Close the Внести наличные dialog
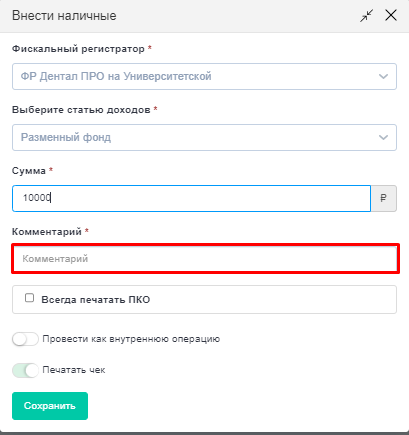409x435 pixels. 391,15
